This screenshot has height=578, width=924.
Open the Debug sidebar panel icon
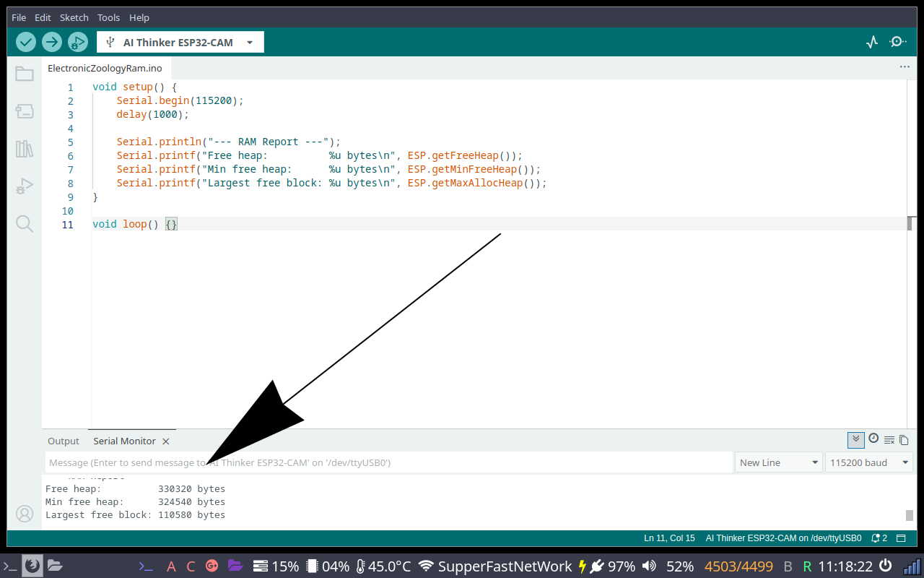point(25,186)
